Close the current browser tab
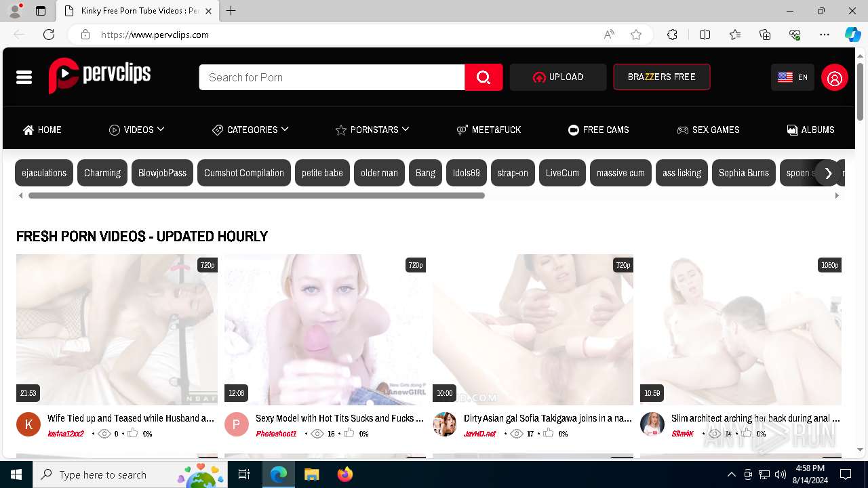868x488 pixels. coord(209,11)
